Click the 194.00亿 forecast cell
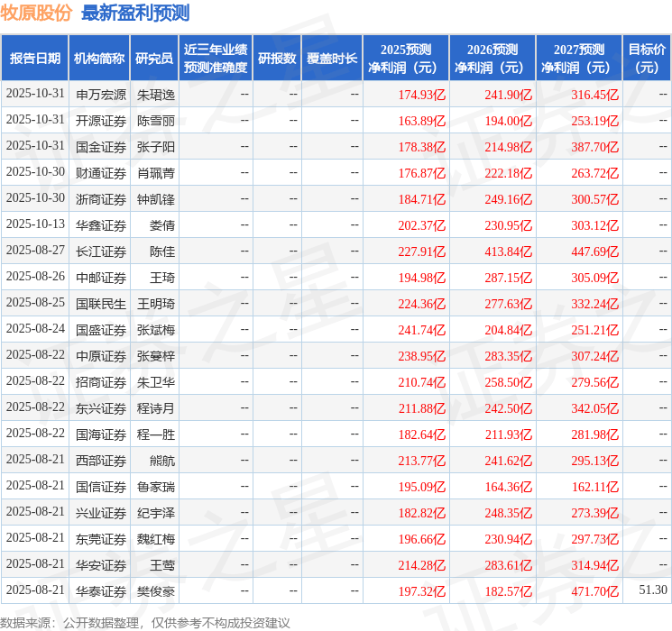The image size is (672, 631). 509,121
